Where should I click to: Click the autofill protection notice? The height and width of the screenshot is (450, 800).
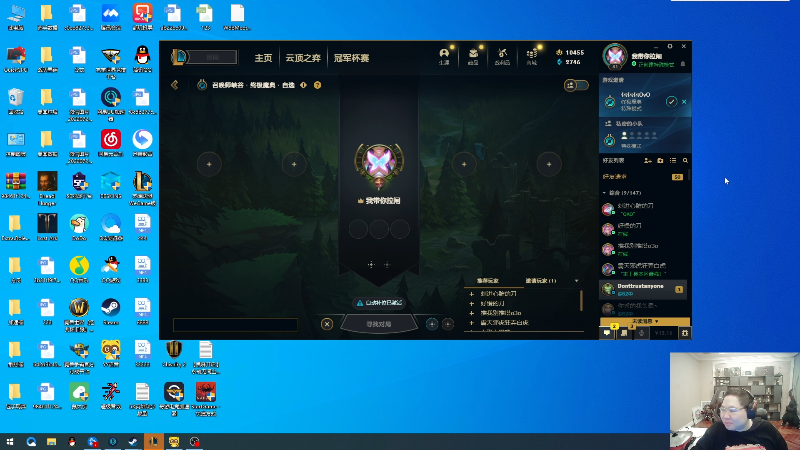[380, 303]
